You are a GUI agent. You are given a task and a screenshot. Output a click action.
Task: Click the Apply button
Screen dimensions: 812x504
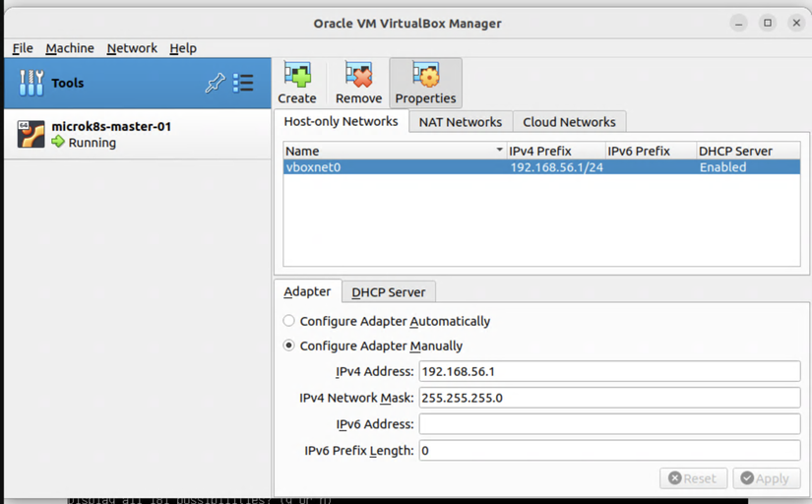(x=766, y=478)
